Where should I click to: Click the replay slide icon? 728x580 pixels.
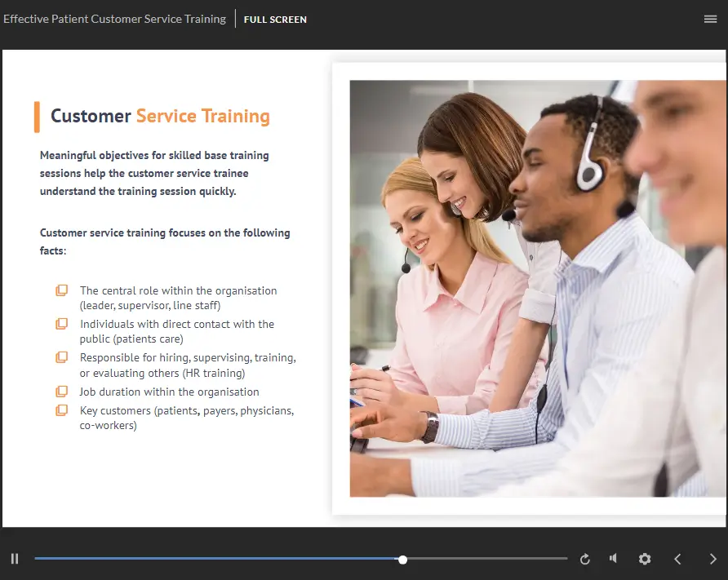click(x=585, y=559)
